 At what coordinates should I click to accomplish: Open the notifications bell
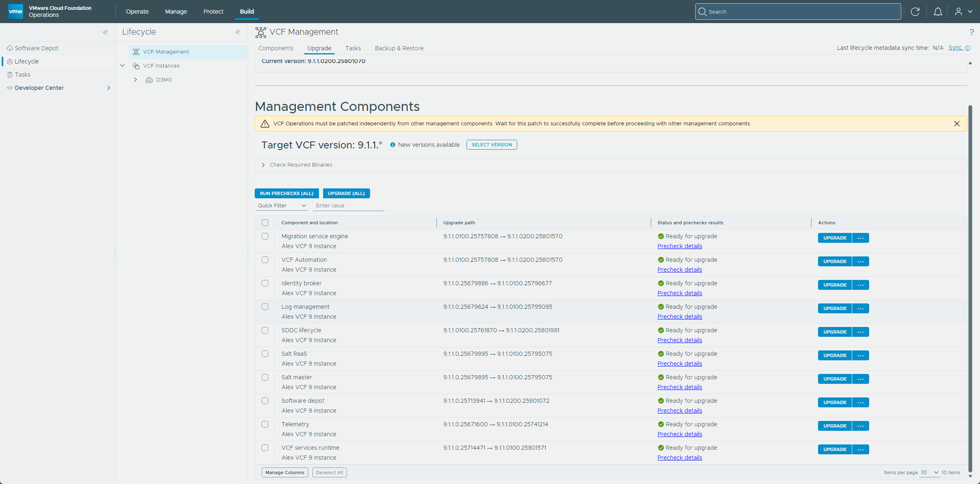point(938,12)
